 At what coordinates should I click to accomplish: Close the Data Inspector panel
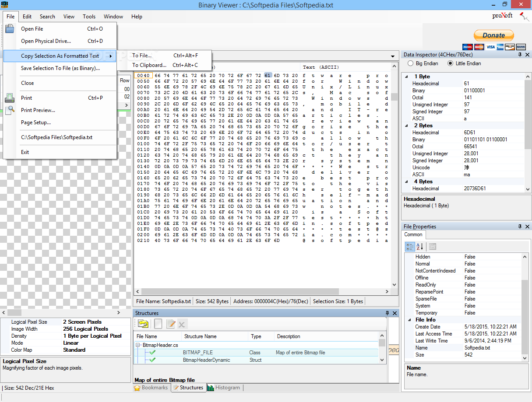coord(527,55)
